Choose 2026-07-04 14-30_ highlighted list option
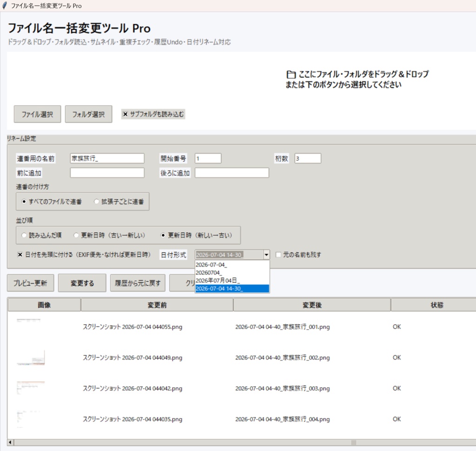This screenshot has height=451, width=476. [232, 288]
